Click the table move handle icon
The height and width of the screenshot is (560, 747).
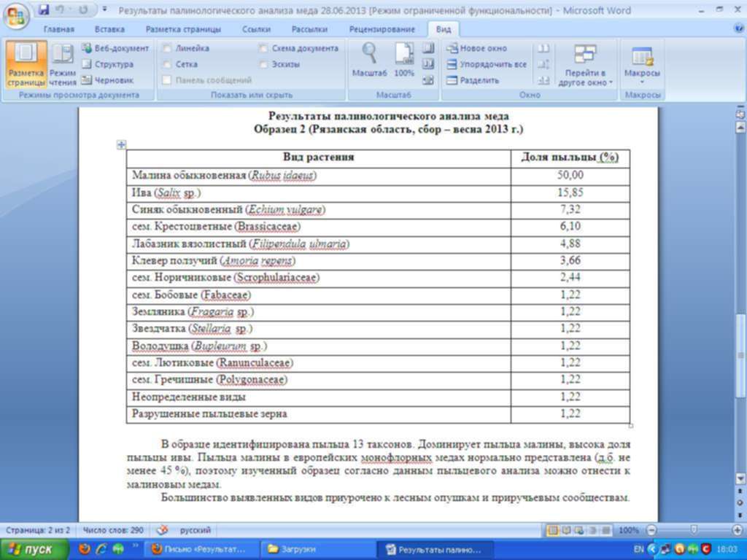pos(122,145)
